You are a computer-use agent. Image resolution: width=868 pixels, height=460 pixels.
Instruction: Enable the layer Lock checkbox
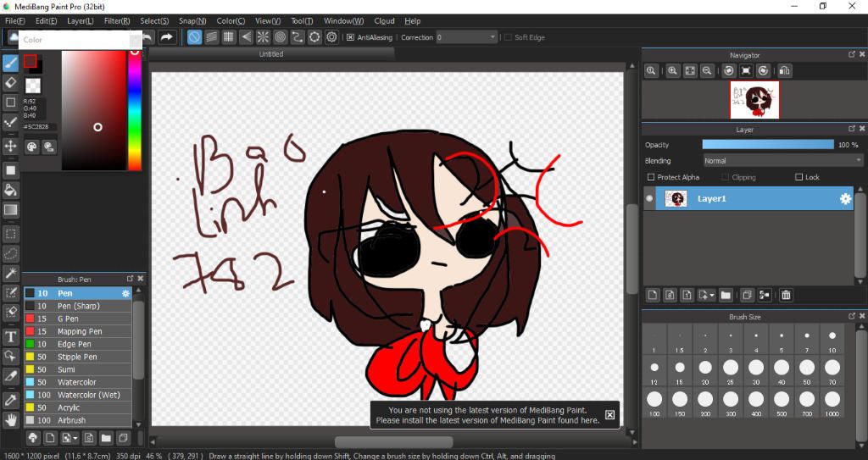[798, 177]
